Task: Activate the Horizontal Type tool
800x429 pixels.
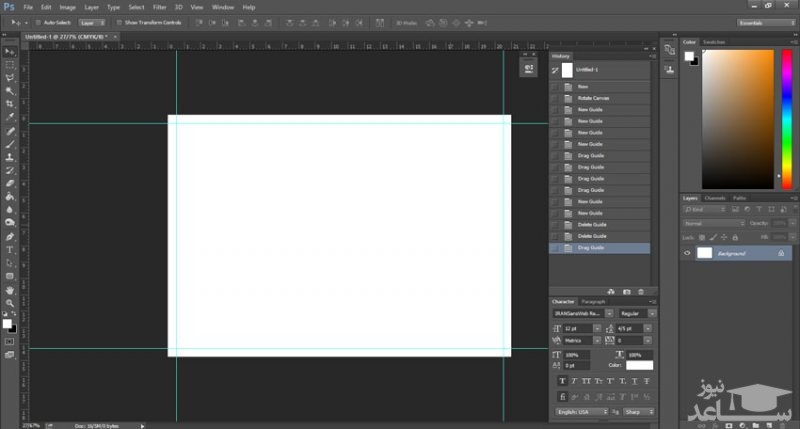Action: pyautogui.click(x=10, y=249)
